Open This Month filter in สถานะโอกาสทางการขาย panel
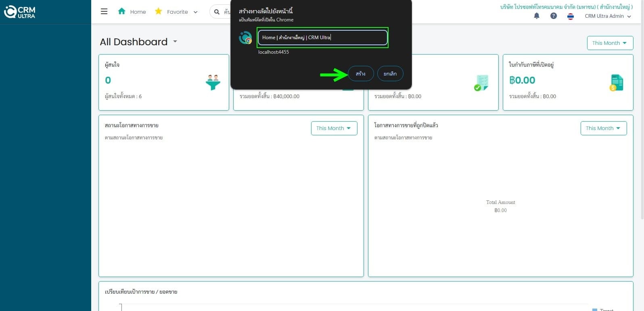Screen dimensions: 644x311 point(334,128)
